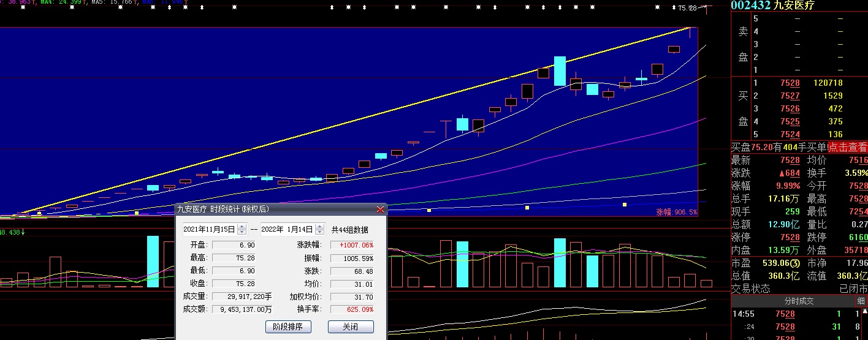
Task: Click the circled 3 beside 市盈 value
Action: pyautogui.click(x=794, y=263)
